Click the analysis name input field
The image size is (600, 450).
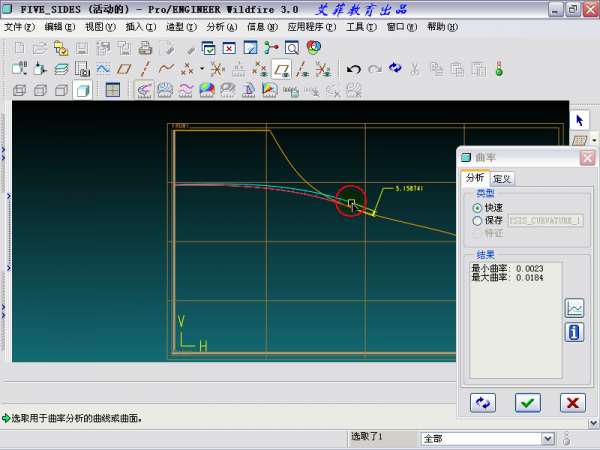click(546, 220)
